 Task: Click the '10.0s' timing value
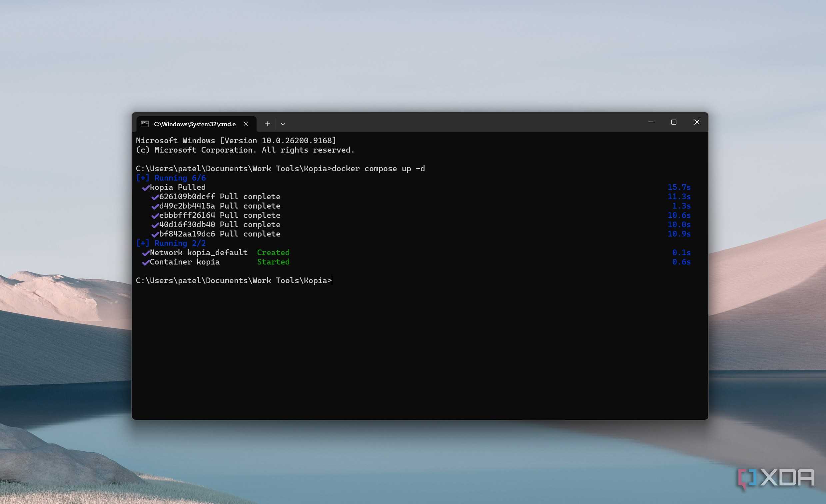tap(679, 225)
